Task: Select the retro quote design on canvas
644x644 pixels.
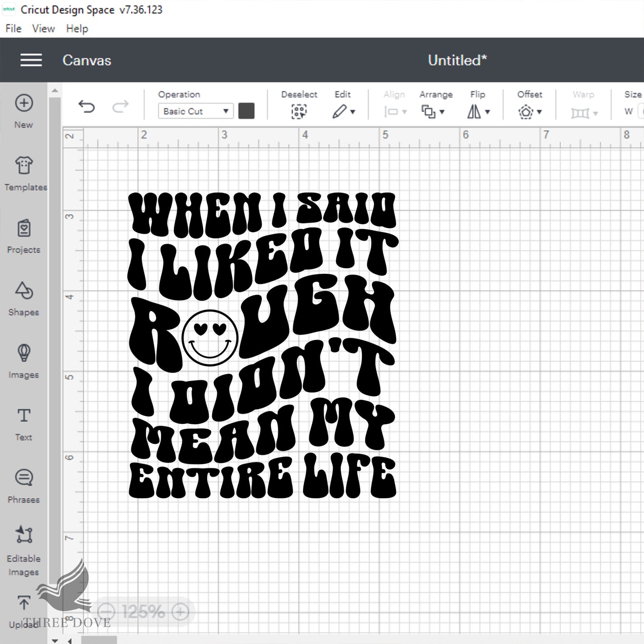Action: 263,345
